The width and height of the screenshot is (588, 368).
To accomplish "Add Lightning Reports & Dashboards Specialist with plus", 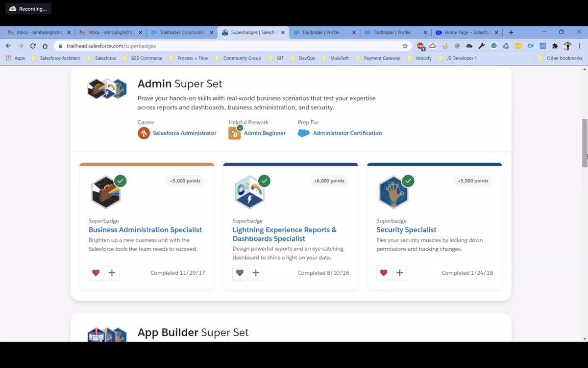I will point(256,273).
